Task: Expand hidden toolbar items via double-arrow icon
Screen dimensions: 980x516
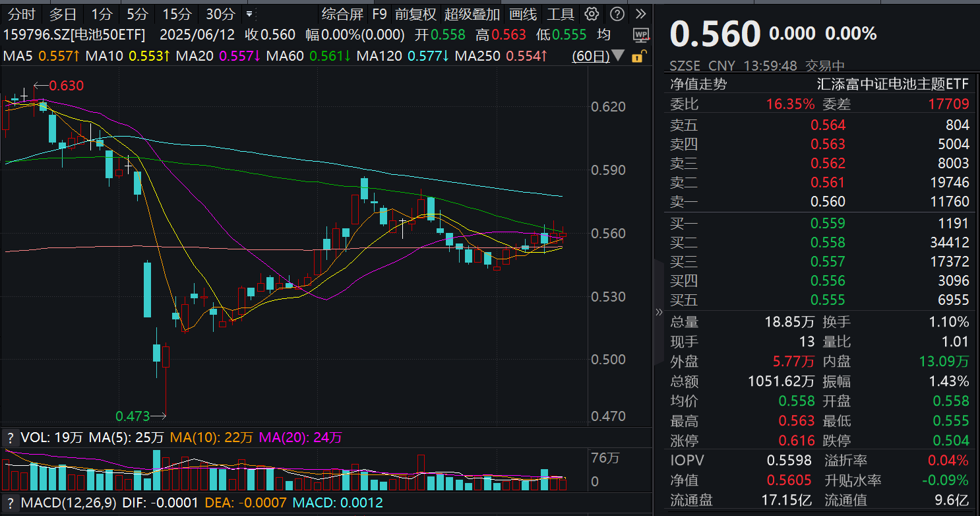Action: [x=640, y=14]
